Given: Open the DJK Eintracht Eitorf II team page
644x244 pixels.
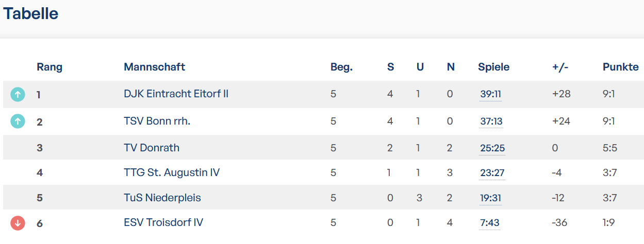Looking at the screenshot, I should click(176, 94).
